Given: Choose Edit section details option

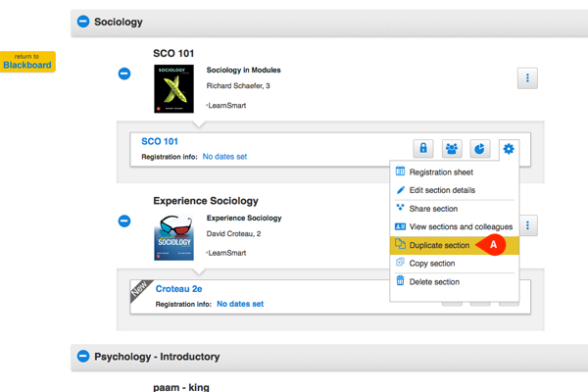Looking at the screenshot, I should tap(448, 190).
